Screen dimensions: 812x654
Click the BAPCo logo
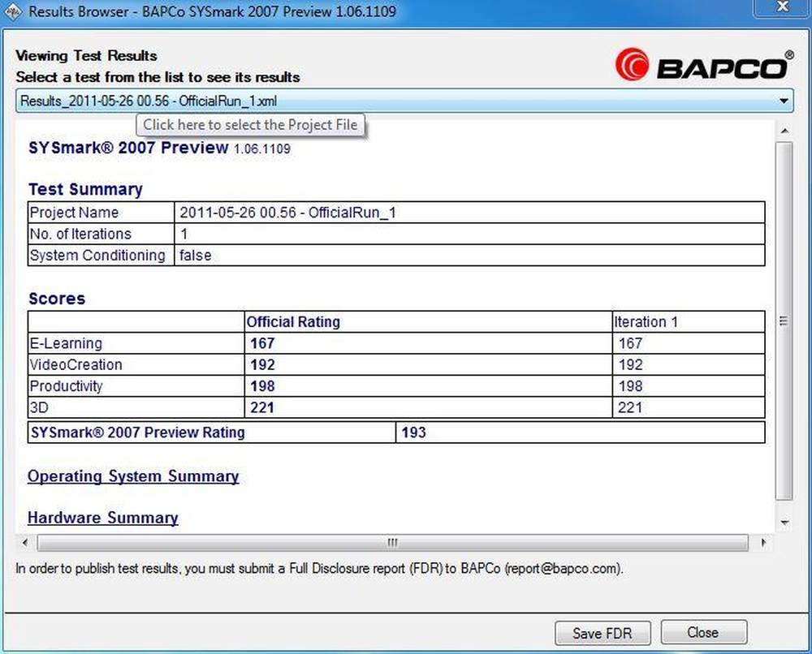coord(704,65)
